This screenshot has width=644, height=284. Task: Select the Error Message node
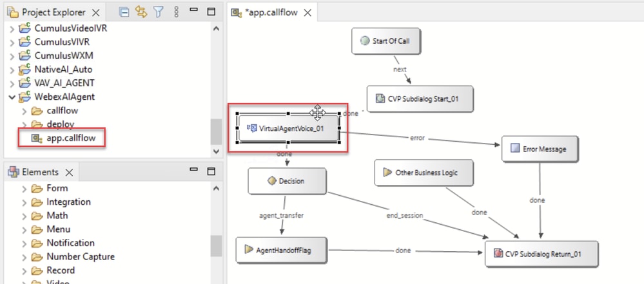pyautogui.click(x=540, y=149)
